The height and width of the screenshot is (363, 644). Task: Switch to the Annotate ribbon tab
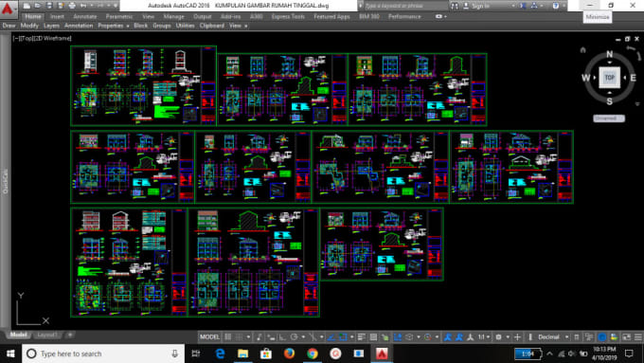click(x=84, y=16)
